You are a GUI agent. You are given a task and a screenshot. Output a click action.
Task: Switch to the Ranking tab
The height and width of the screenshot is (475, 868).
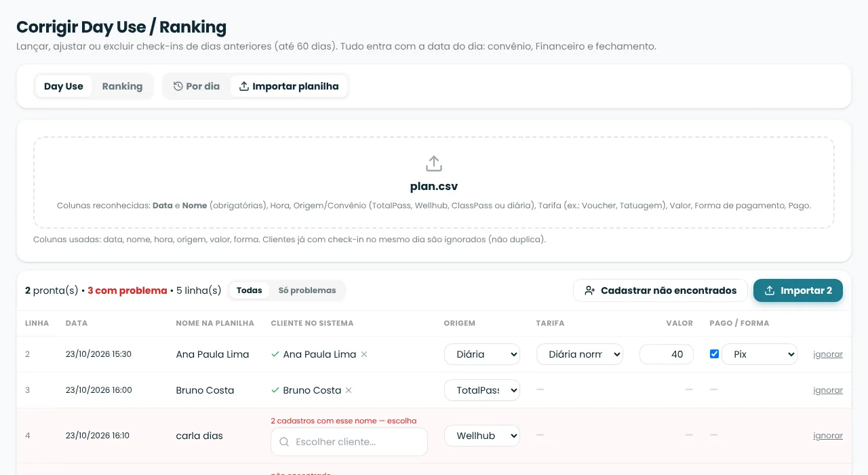pos(122,86)
